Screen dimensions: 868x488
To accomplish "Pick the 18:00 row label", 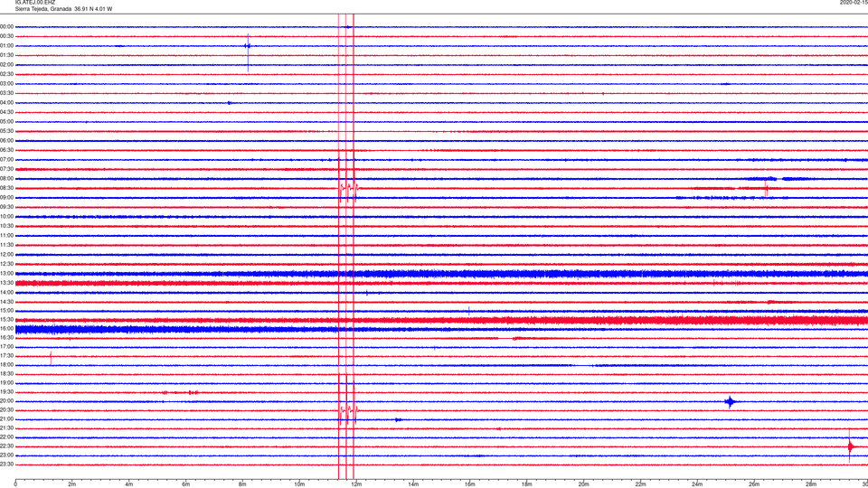I will [x=6, y=365].
